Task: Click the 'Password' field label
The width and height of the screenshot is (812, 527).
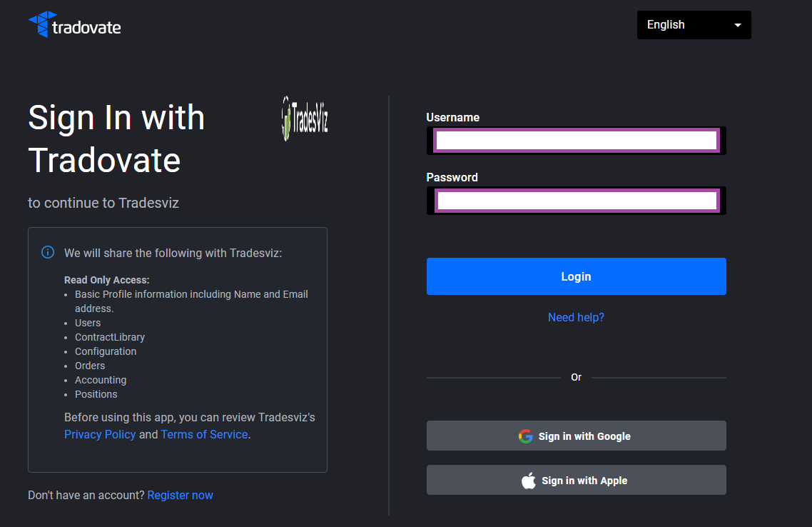Action: (452, 177)
